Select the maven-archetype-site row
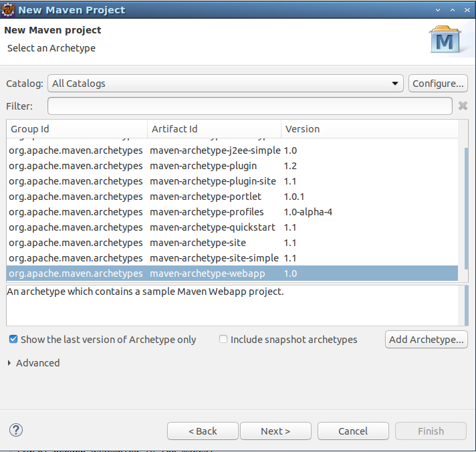 (x=232, y=243)
